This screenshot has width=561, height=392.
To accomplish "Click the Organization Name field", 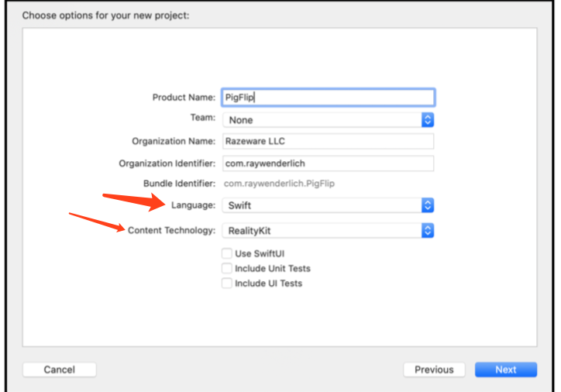I will [328, 141].
